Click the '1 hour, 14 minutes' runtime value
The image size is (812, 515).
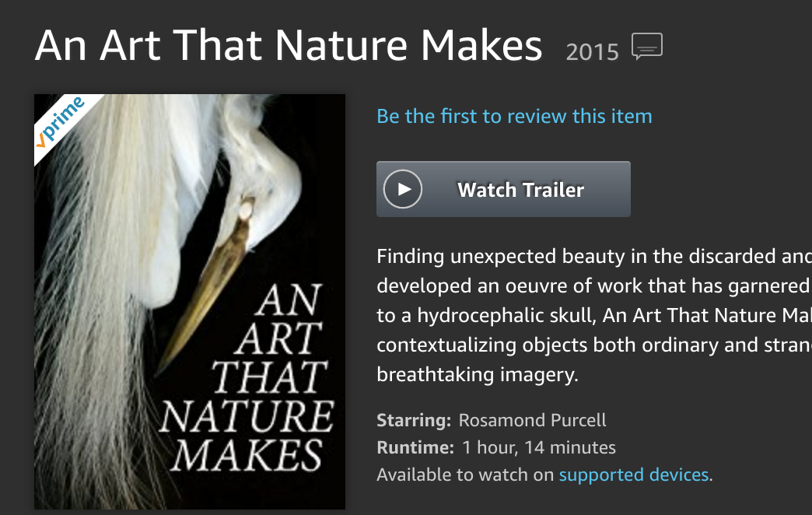click(x=538, y=447)
